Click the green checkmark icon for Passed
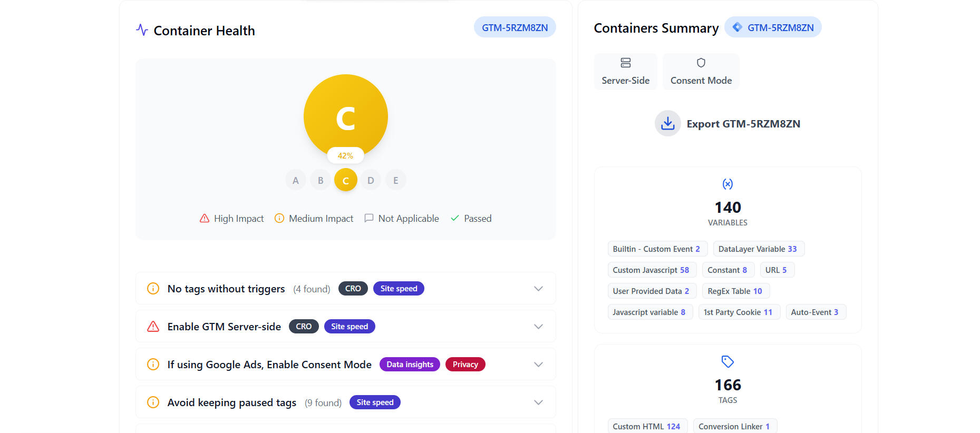 (455, 218)
